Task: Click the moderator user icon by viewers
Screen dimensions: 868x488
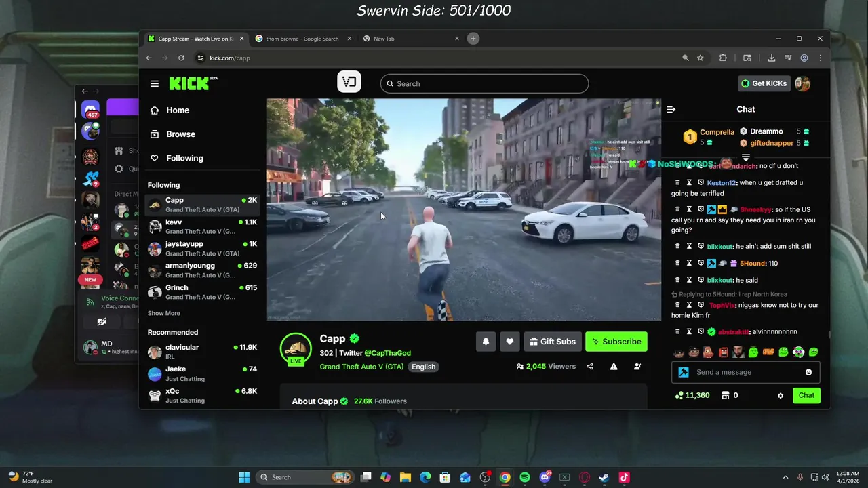Action: 637,367
